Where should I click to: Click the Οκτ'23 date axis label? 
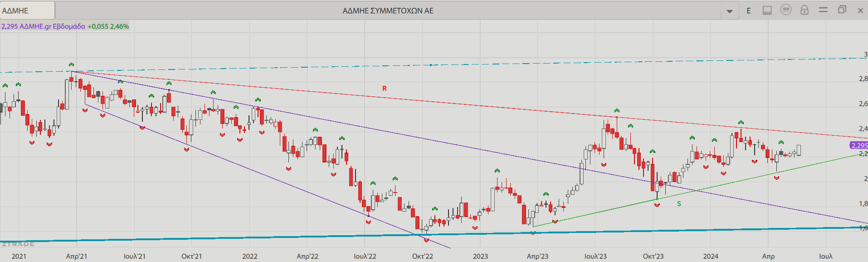653,256
